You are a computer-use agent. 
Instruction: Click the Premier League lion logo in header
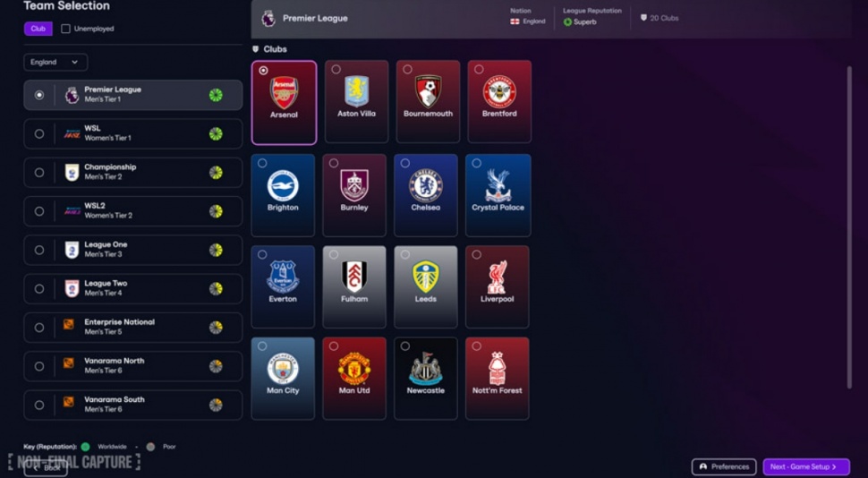(x=268, y=18)
